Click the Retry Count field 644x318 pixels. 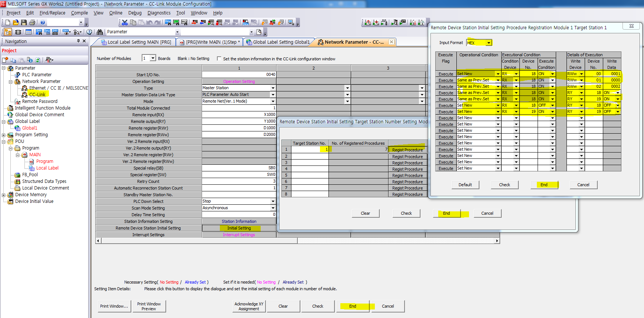[239, 181]
